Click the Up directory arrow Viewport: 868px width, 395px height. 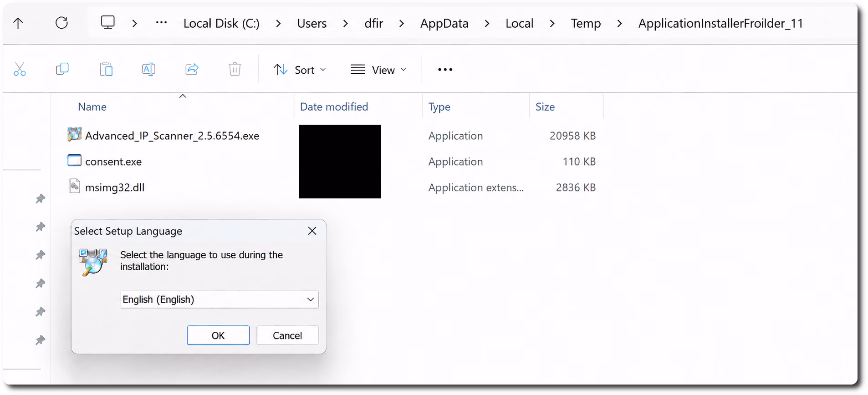pos(18,23)
